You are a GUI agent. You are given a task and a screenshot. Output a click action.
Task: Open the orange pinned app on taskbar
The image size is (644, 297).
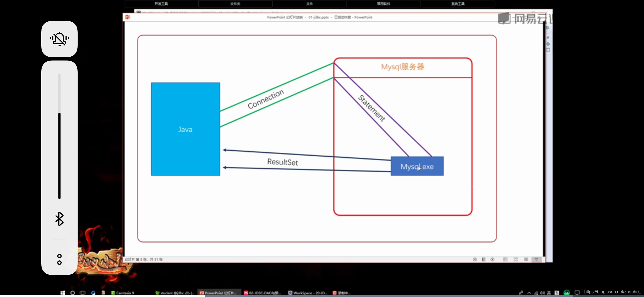click(103, 293)
